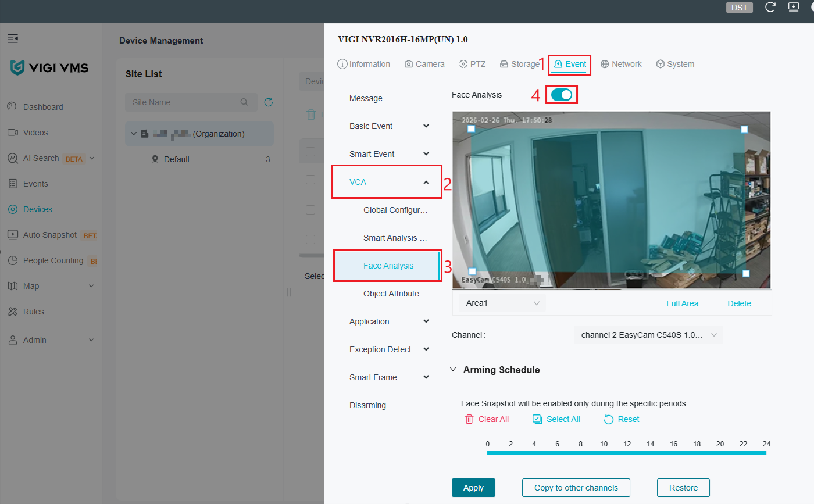Enable the Face Analysis toggle

click(561, 94)
